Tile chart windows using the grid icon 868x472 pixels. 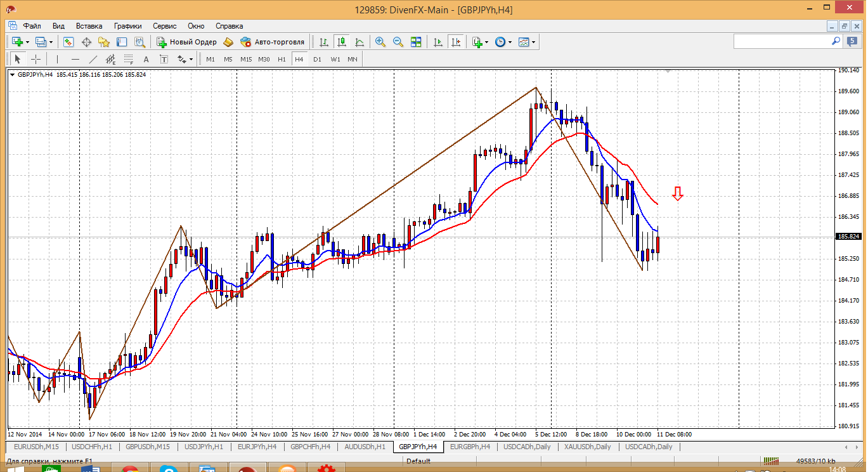416,42
